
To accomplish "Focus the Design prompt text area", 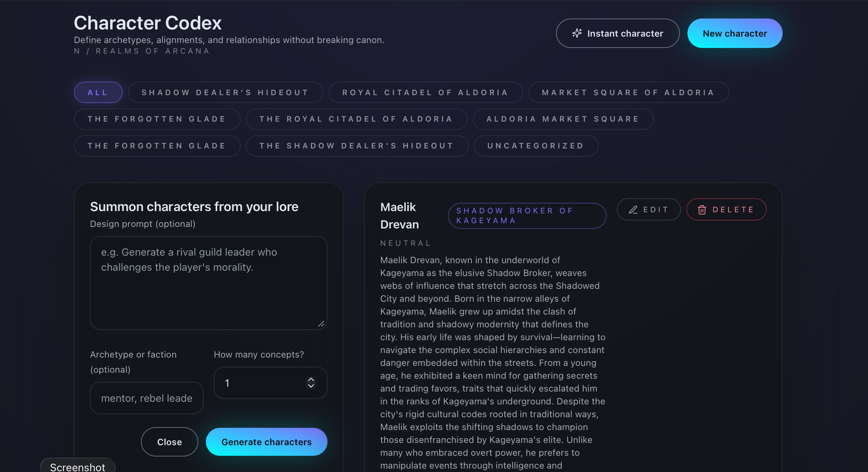I will 209,283.
